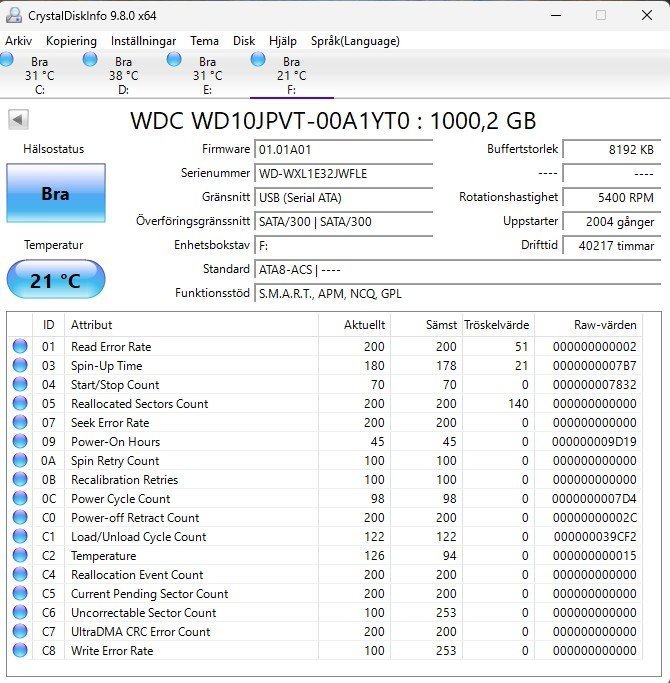Image resolution: width=670 pixels, height=683 pixels.
Task: Open the Hjälp menu
Action: tap(283, 41)
